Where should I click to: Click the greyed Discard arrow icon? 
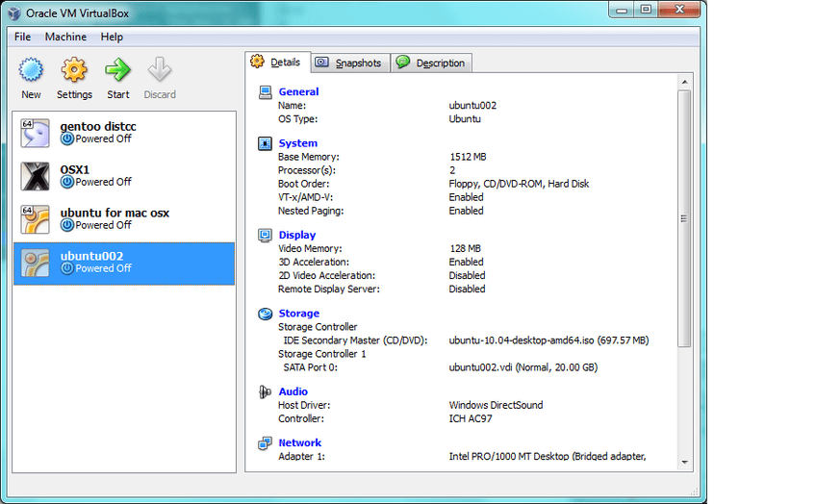point(159,69)
